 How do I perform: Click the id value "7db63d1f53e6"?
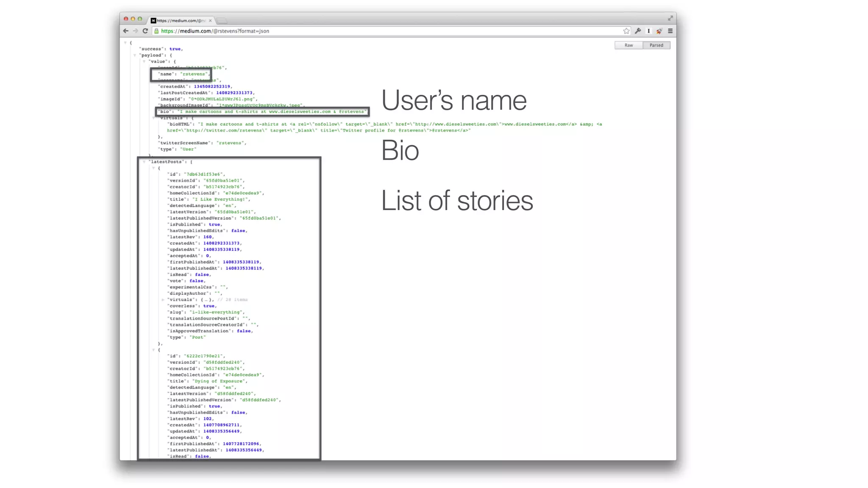[x=203, y=174]
